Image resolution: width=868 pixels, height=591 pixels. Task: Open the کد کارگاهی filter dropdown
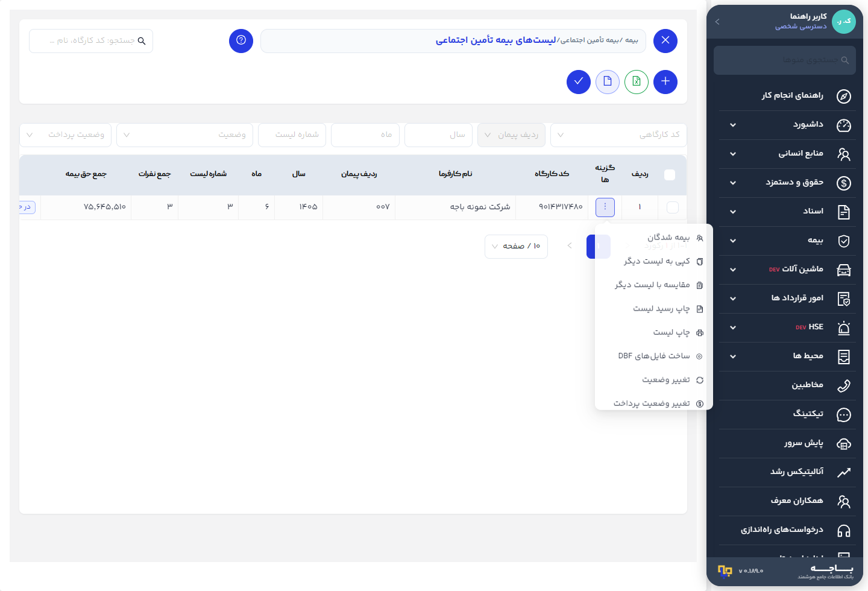click(618, 135)
